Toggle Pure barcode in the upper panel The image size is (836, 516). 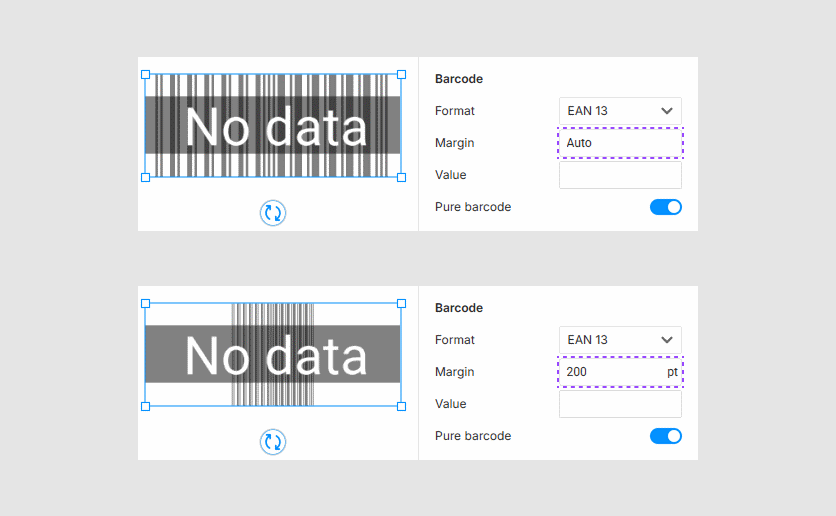[665, 207]
